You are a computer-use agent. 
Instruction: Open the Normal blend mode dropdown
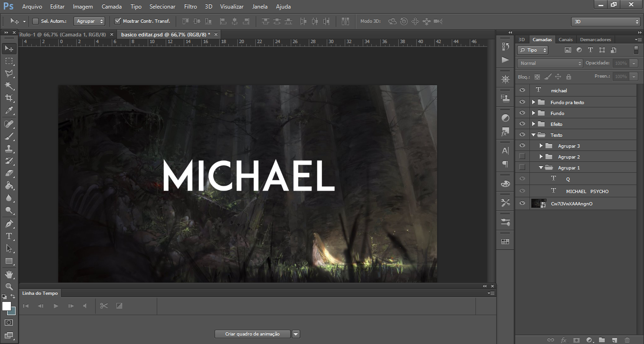[550, 63]
